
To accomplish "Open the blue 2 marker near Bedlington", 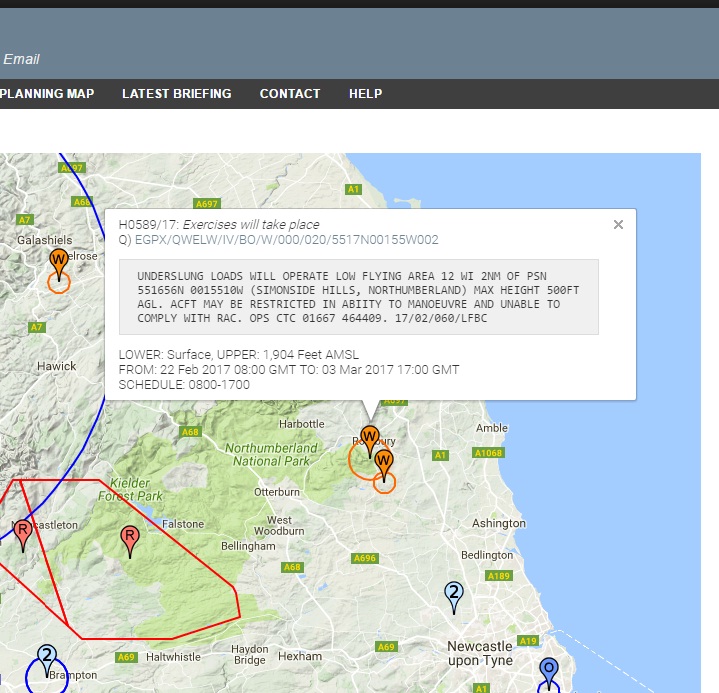I will point(454,593).
